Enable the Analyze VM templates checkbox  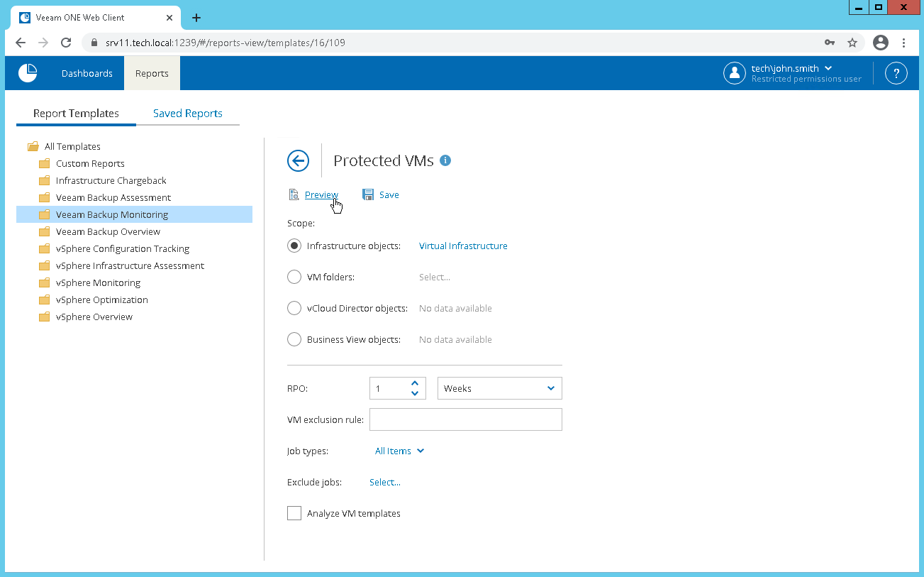click(x=294, y=513)
